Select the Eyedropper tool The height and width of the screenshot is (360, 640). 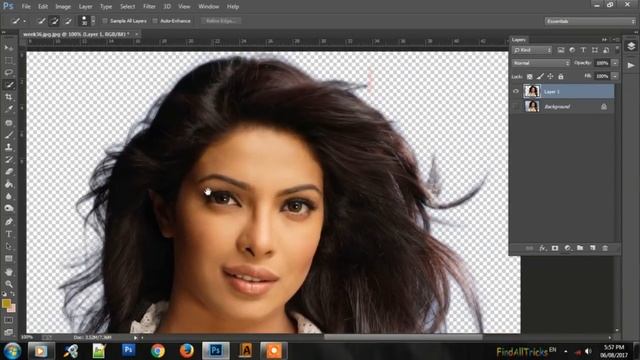(9, 109)
